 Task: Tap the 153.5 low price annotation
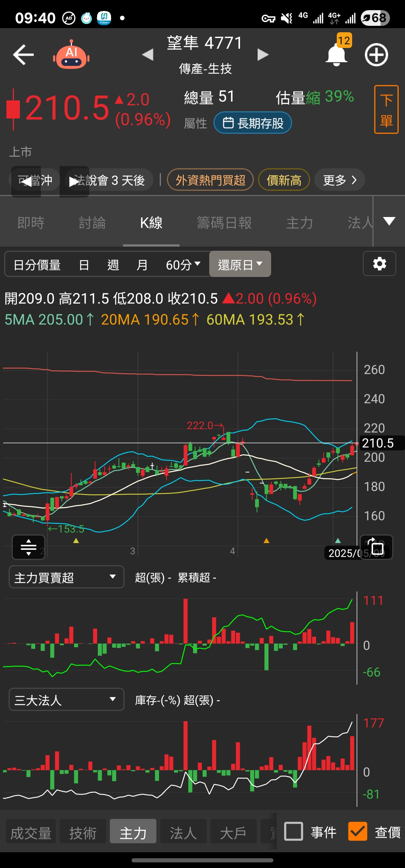pyautogui.click(x=67, y=529)
